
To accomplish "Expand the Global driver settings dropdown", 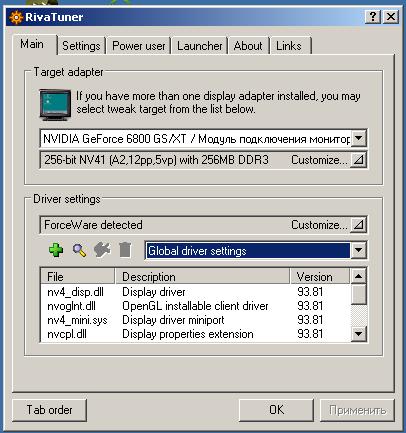I will (359, 250).
